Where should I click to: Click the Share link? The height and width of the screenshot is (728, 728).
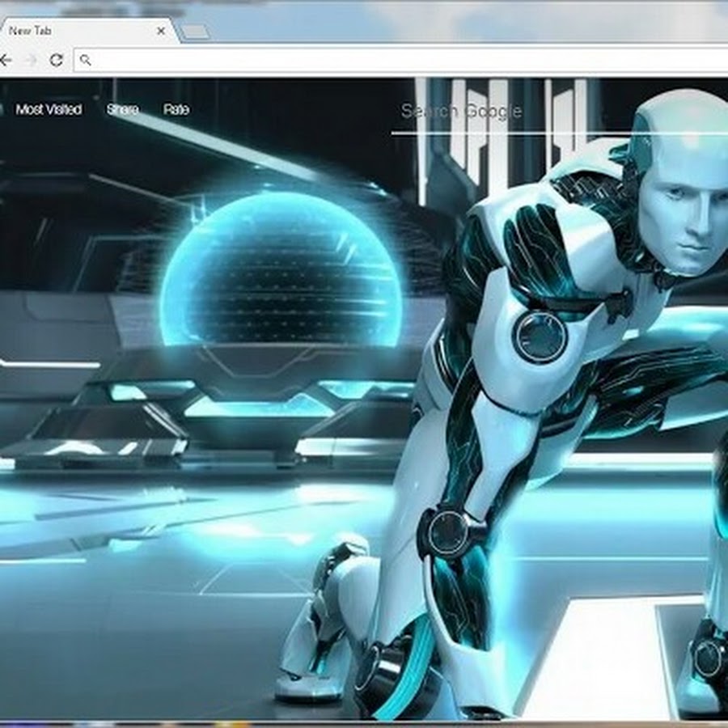[x=123, y=109]
